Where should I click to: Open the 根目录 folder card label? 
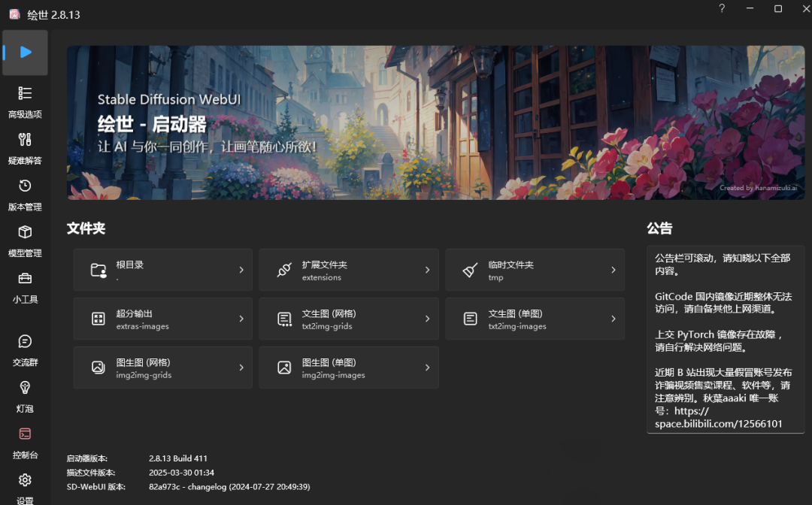(129, 265)
